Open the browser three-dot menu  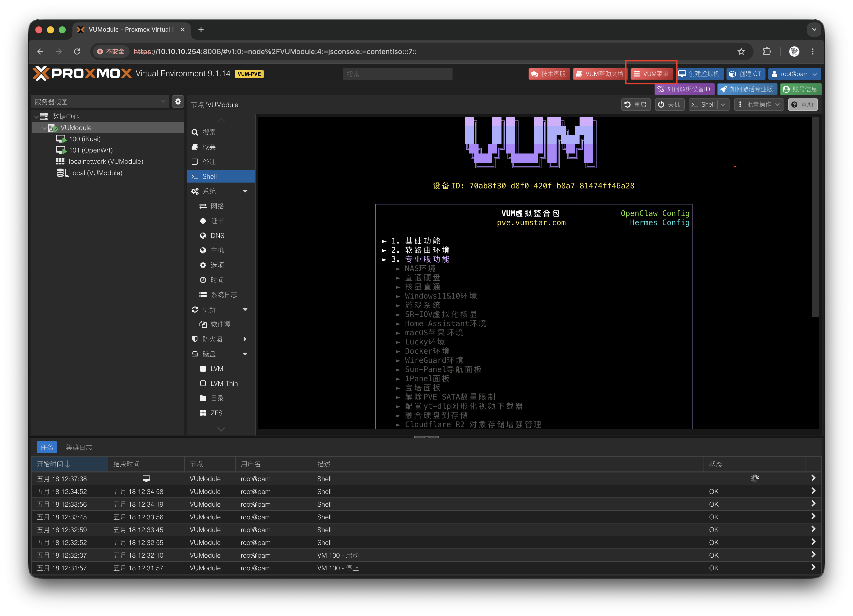[812, 52]
